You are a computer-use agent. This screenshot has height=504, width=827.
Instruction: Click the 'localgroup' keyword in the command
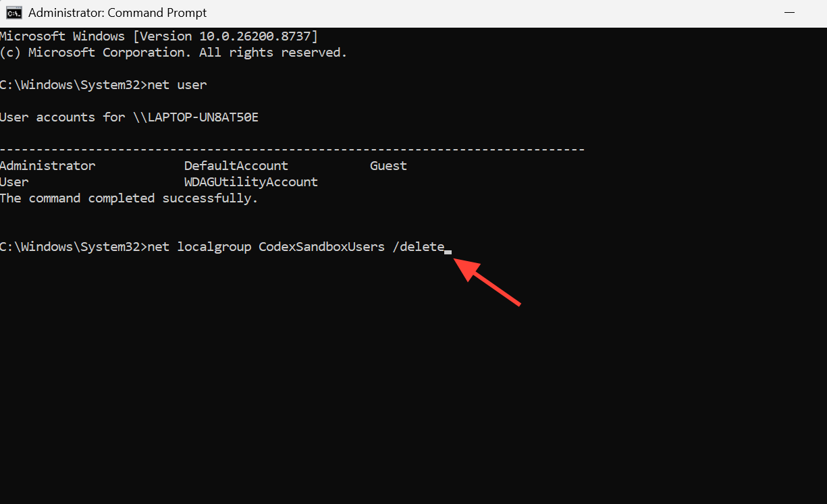[x=214, y=247]
